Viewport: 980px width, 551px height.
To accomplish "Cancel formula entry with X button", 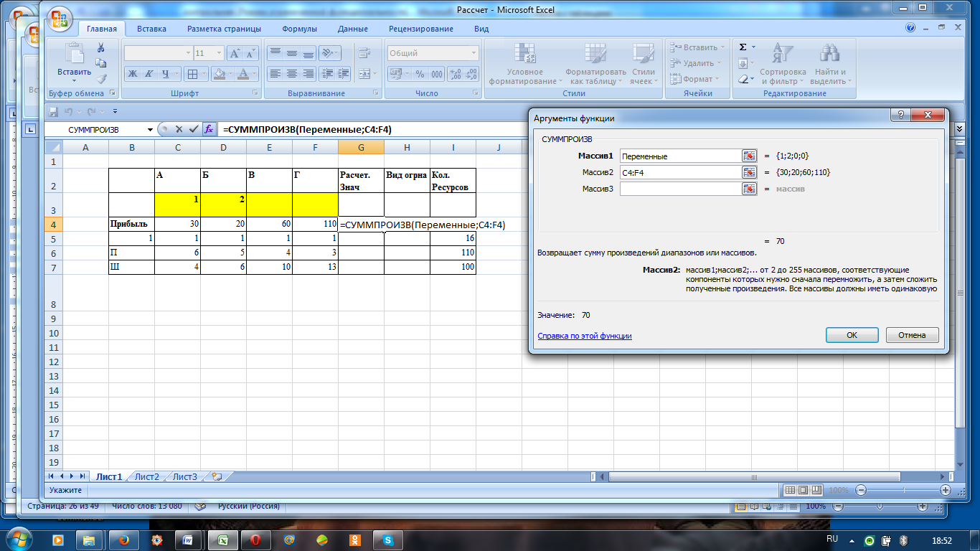I will pyautogui.click(x=179, y=130).
